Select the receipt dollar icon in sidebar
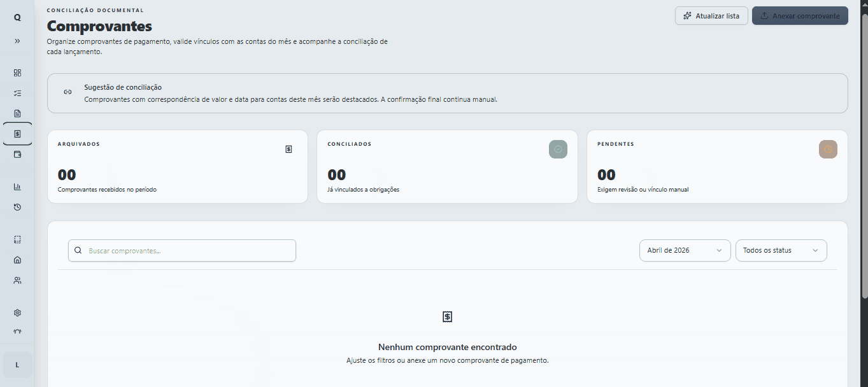Screen dimensions: 868x387 [x=17, y=134]
